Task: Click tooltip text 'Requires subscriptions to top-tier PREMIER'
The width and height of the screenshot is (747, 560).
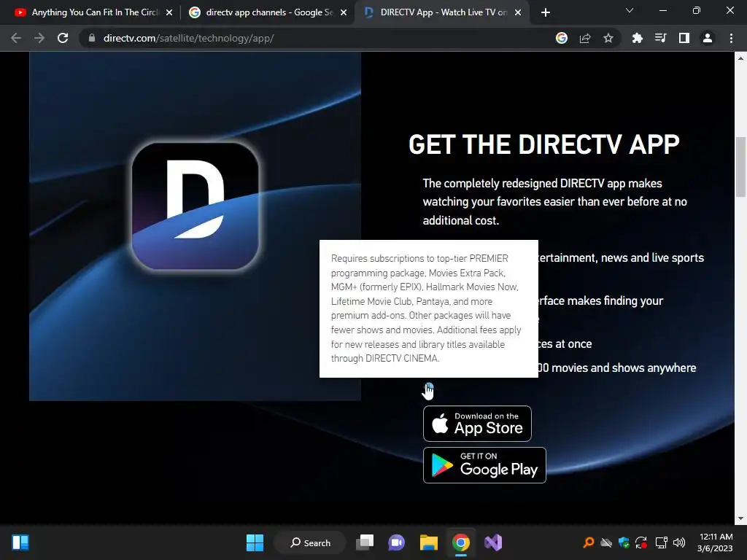Action: [419, 259]
